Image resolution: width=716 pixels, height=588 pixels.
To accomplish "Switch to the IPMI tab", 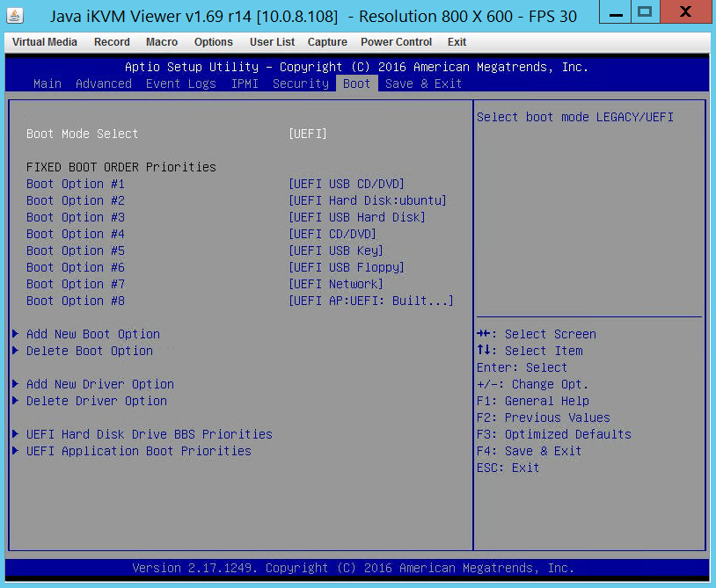I will [245, 83].
